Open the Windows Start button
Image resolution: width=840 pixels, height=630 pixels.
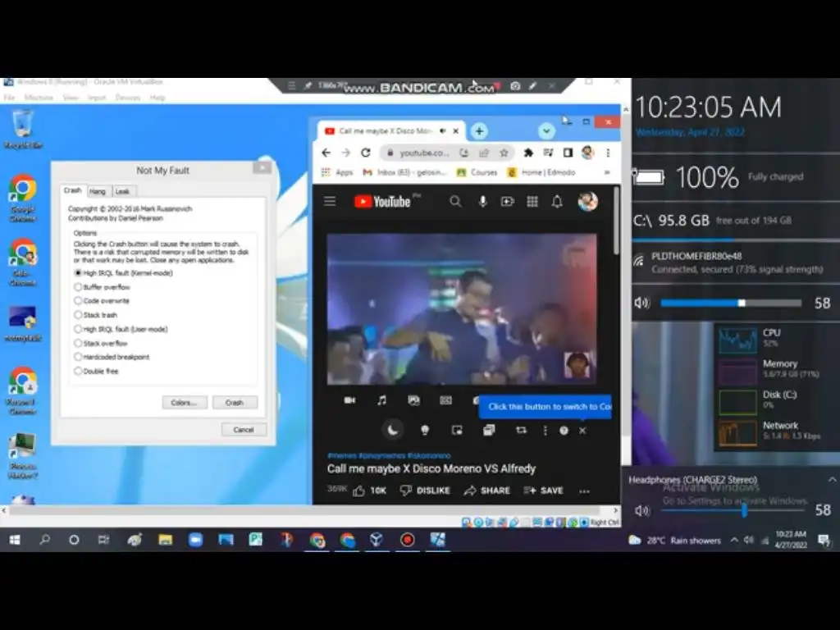coord(15,540)
